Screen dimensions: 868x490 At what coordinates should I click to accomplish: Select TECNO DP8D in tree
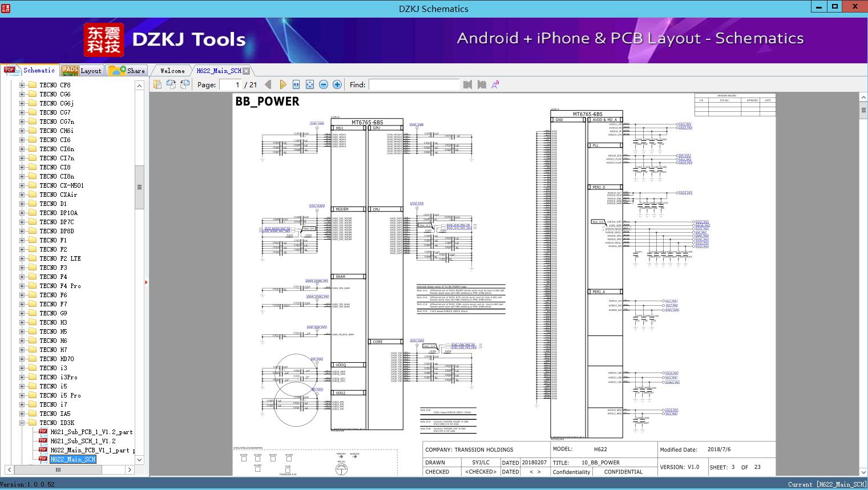[57, 231]
